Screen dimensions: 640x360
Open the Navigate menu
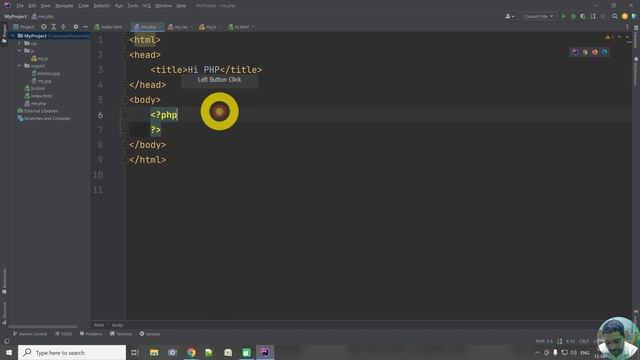64,6
